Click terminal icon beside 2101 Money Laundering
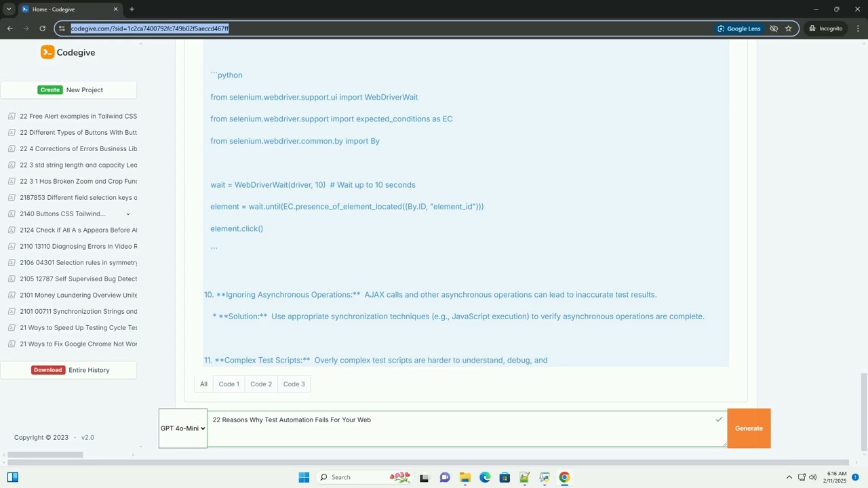 (12, 295)
